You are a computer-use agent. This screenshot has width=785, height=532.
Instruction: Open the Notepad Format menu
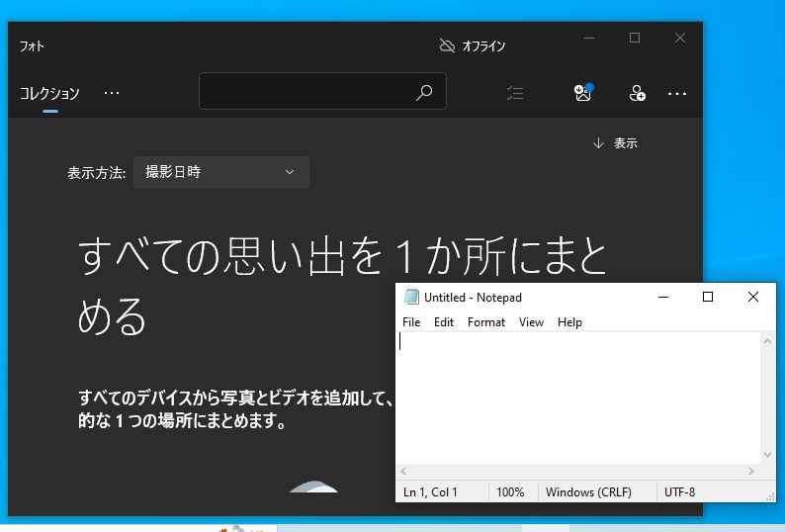486,322
